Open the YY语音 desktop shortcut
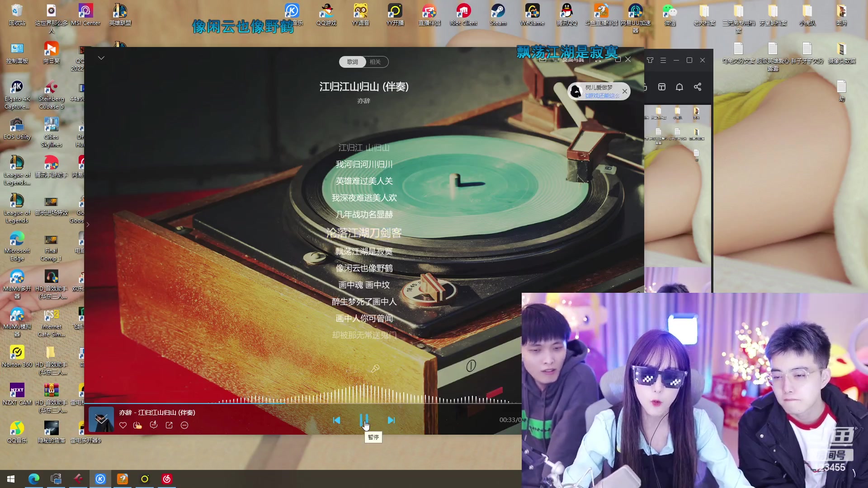Viewport: 868px width, 488px height. (x=361, y=14)
